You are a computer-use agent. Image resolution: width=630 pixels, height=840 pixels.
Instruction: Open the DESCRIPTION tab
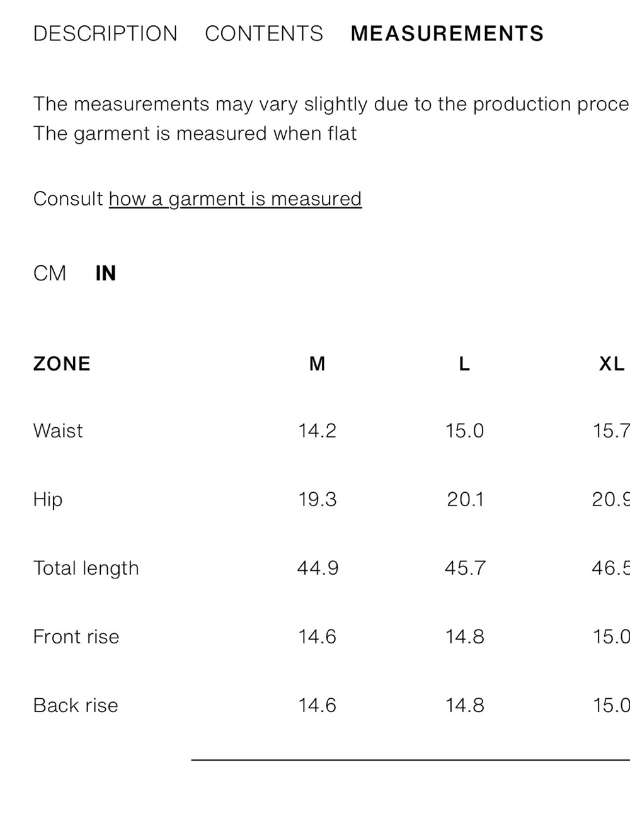click(x=105, y=33)
